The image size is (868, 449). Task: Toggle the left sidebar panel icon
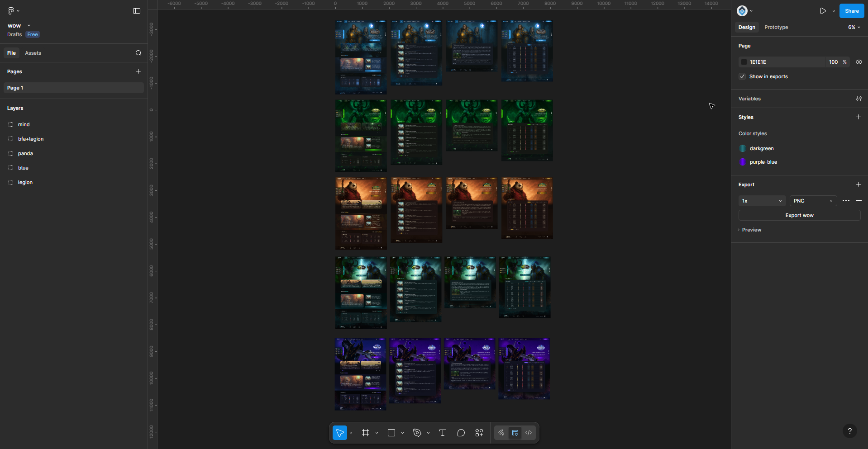coord(137,11)
